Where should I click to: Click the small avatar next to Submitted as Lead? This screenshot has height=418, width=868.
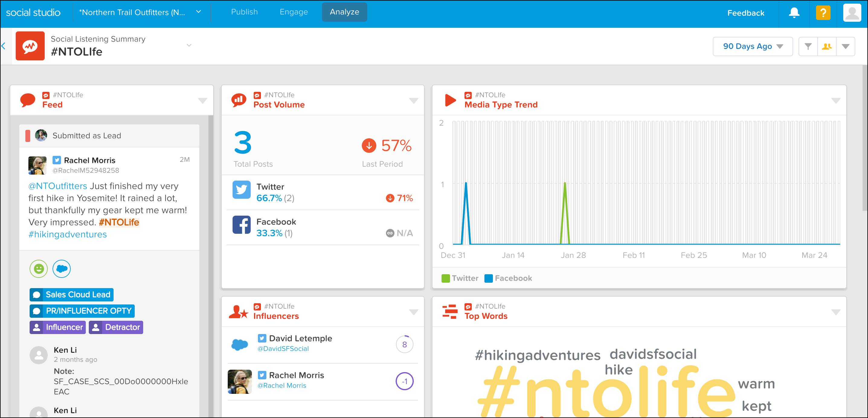pos(41,135)
